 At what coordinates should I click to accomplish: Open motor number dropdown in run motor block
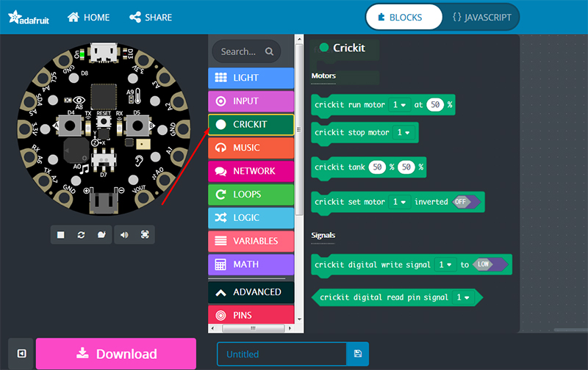[x=399, y=105]
